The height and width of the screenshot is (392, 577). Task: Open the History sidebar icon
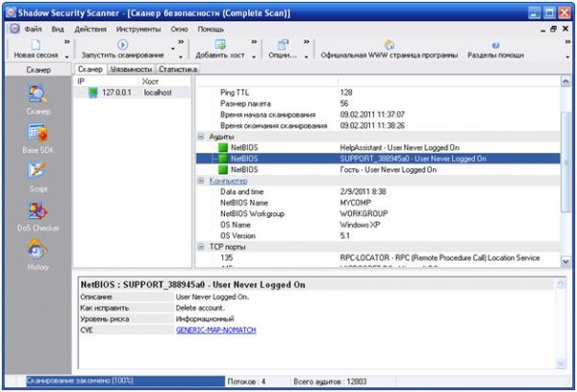pyautogui.click(x=38, y=250)
